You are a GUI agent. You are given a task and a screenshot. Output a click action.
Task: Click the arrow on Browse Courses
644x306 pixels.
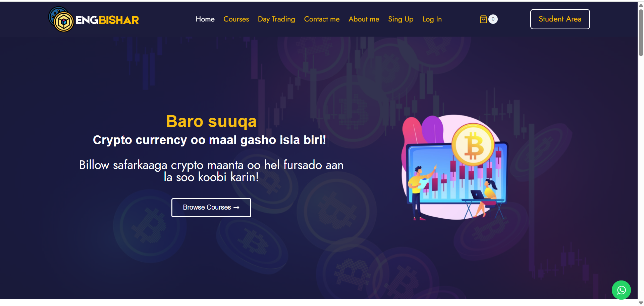tap(236, 208)
